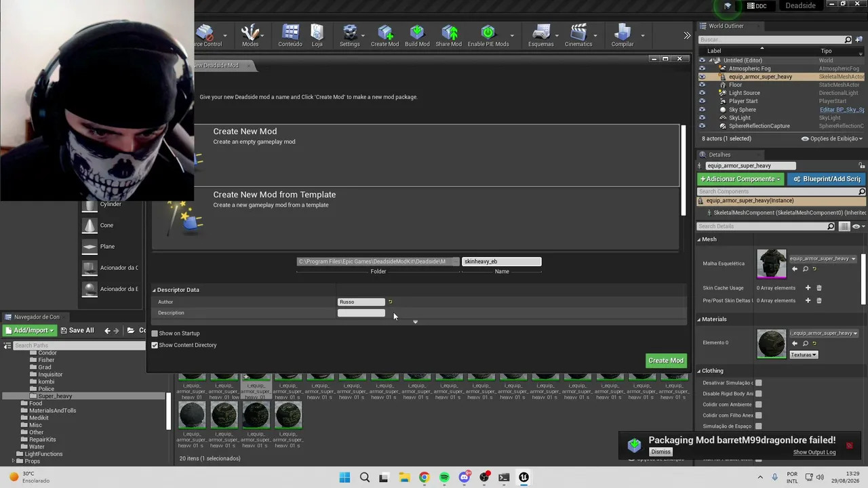Screen dimensions: 868x488
Task: Use selected asset arrow for Malha Esquelética
Action: (x=795, y=269)
